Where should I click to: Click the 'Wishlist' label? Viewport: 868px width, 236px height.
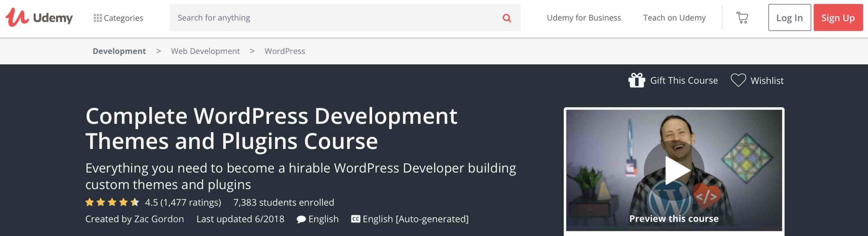(767, 81)
